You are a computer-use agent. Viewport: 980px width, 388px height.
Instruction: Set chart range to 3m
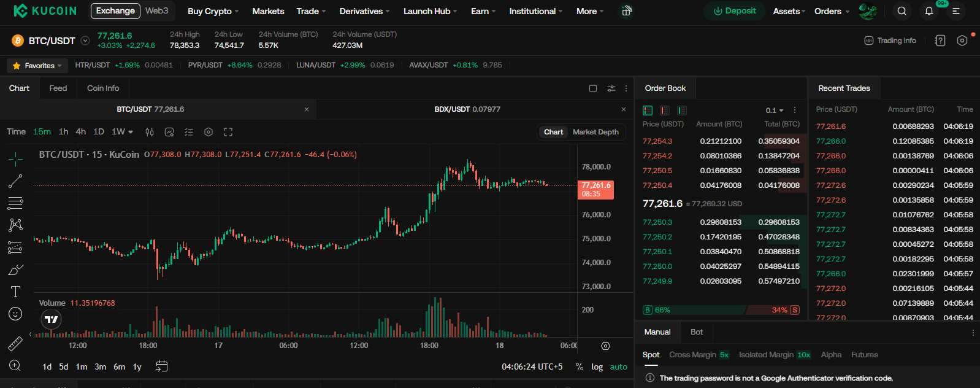tap(101, 367)
